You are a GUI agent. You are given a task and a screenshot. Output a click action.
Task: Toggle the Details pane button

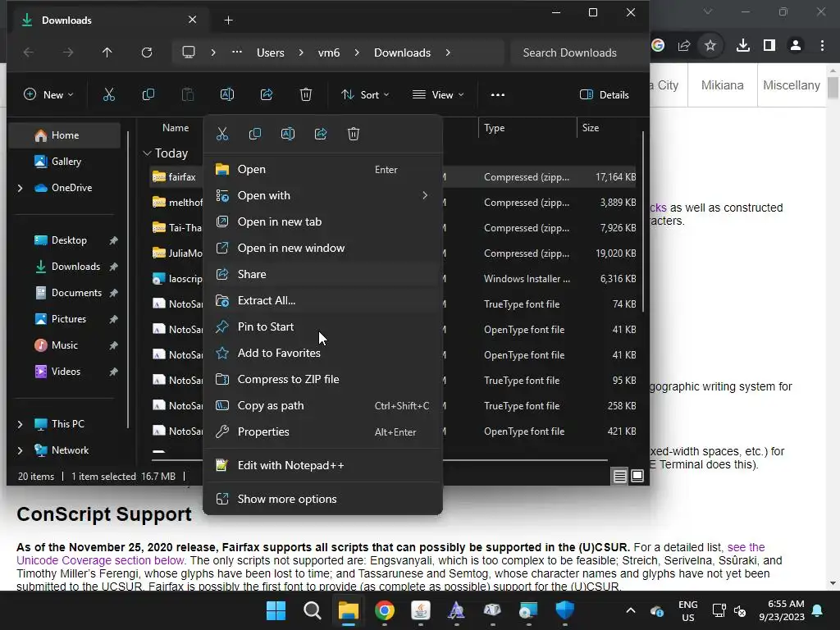[605, 95]
